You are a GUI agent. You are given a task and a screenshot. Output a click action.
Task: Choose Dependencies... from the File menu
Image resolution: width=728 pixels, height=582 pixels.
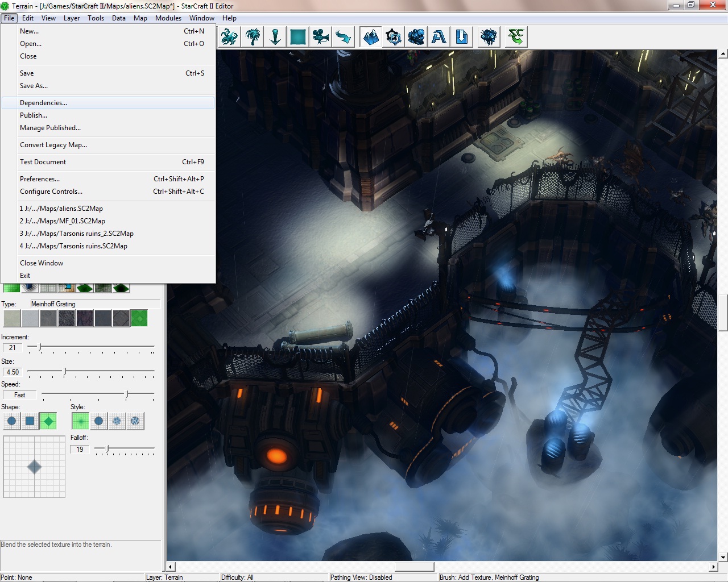[x=43, y=103]
